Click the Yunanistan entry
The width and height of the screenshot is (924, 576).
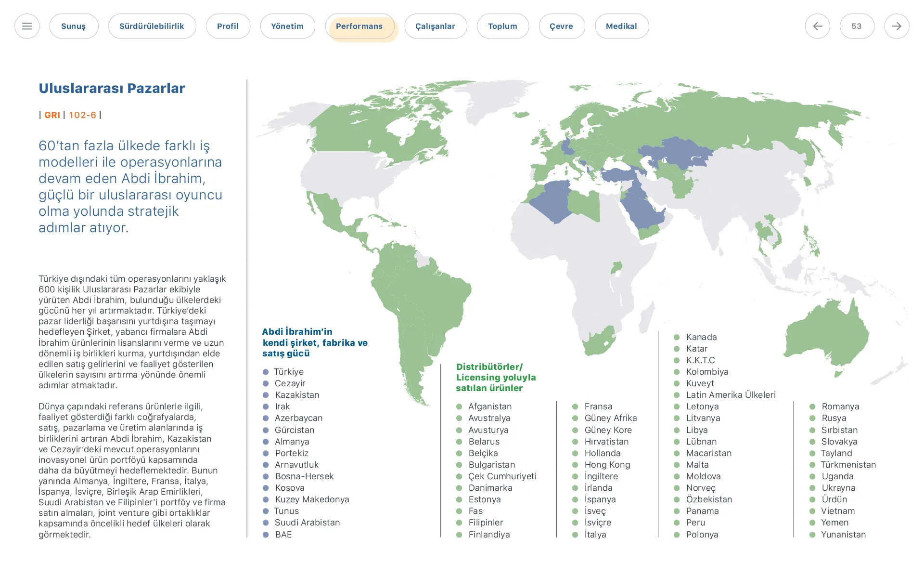point(843,535)
